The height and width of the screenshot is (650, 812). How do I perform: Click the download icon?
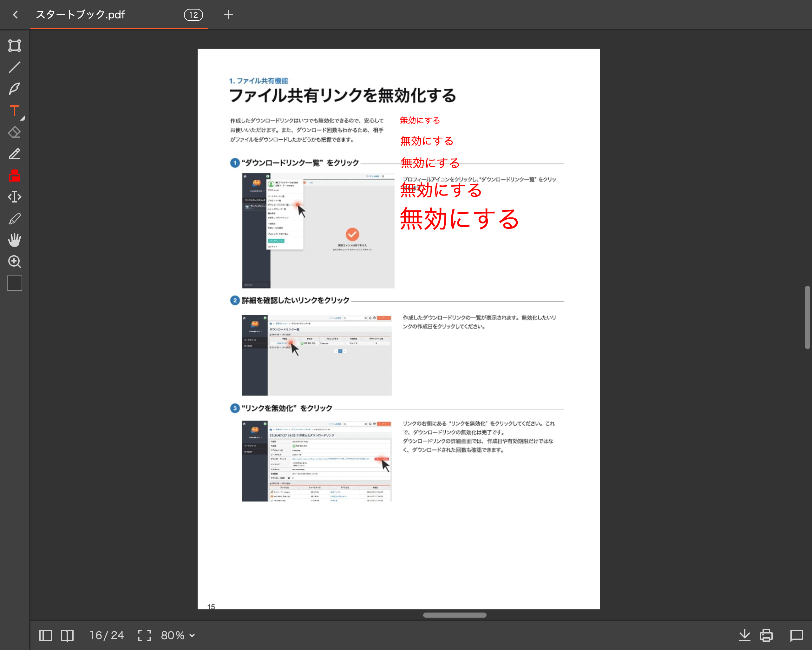coord(744,635)
